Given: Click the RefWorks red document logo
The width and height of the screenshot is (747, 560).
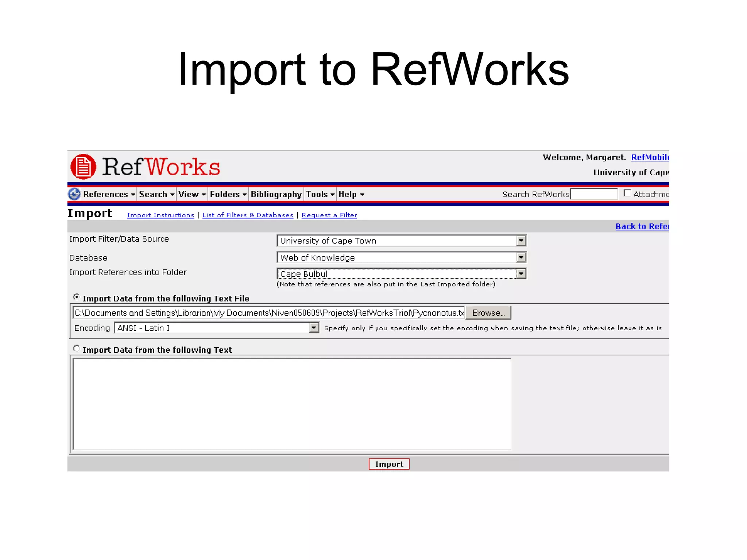Looking at the screenshot, I should point(83,167).
